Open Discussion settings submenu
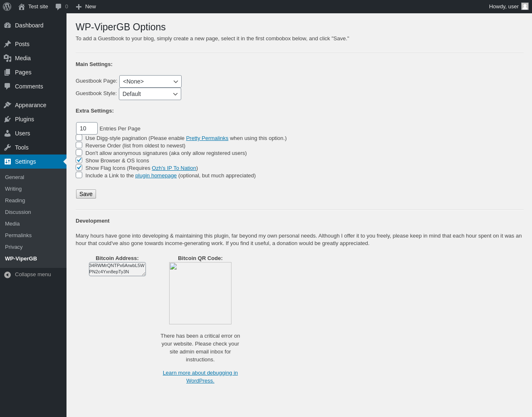Screen dimensions: 532x417 (18, 212)
